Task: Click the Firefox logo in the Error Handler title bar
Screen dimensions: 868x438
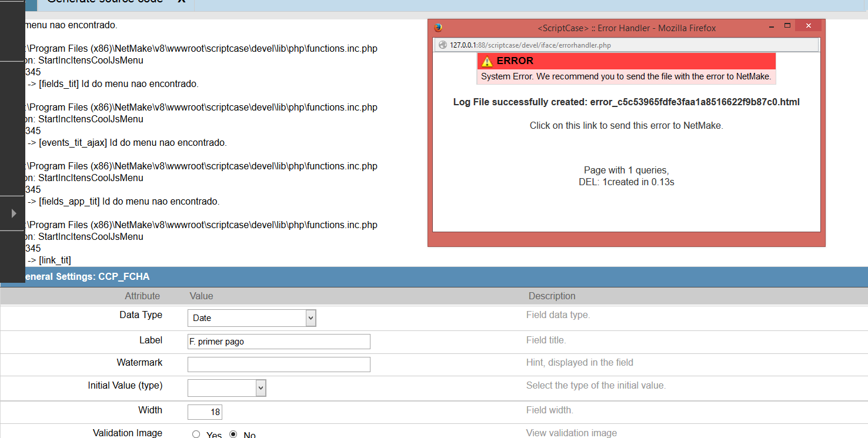Action: coord(438,27)
